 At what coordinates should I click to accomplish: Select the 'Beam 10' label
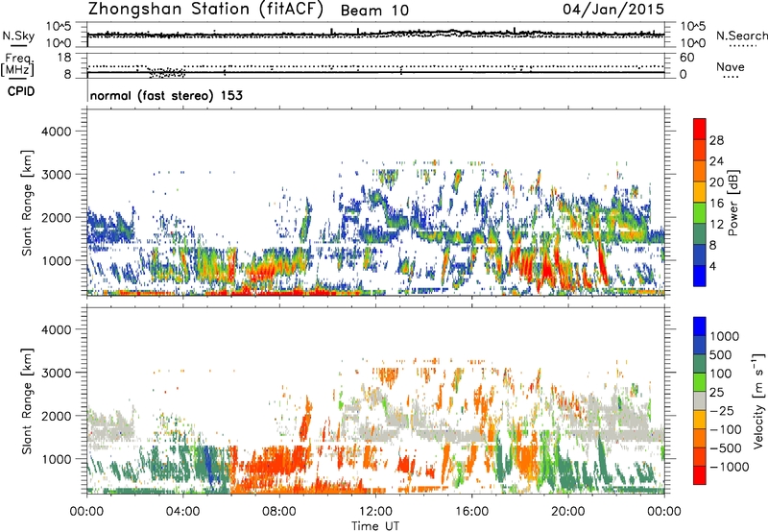click(x=374, y=11)
